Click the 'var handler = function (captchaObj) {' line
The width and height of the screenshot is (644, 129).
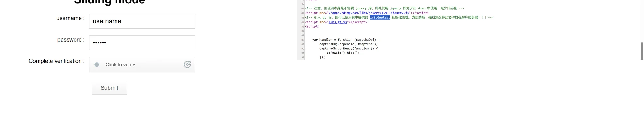(346, 40)
